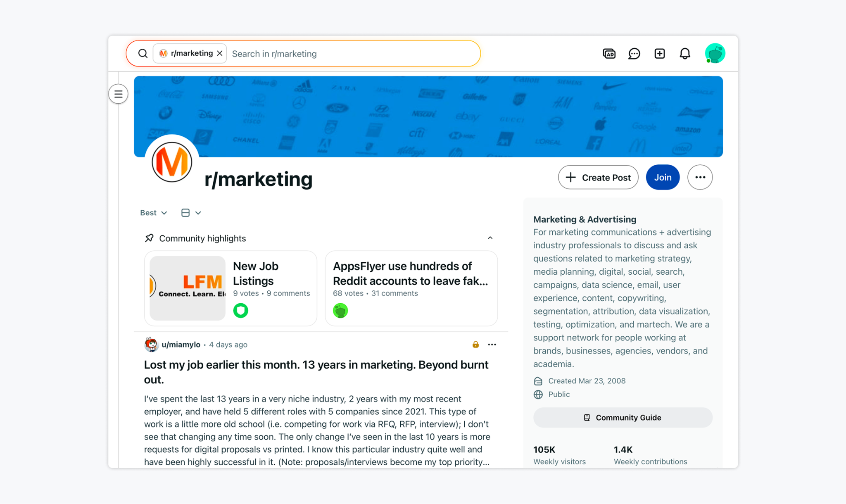Open the Community Guide
This screenshot has height=504, width=846.
tap(623, 418)
